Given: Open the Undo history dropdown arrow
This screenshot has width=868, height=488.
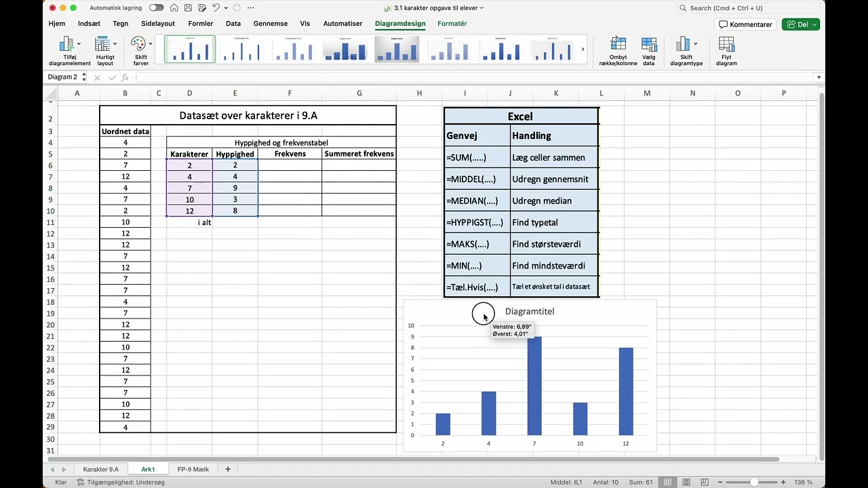Looking at the screenshot, I should [224, 8].
